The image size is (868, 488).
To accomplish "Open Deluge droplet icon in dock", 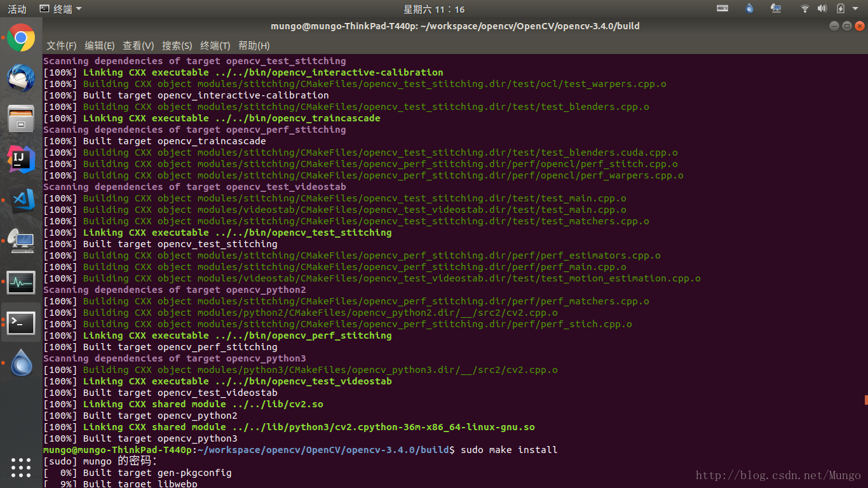I will click(21, 363).
